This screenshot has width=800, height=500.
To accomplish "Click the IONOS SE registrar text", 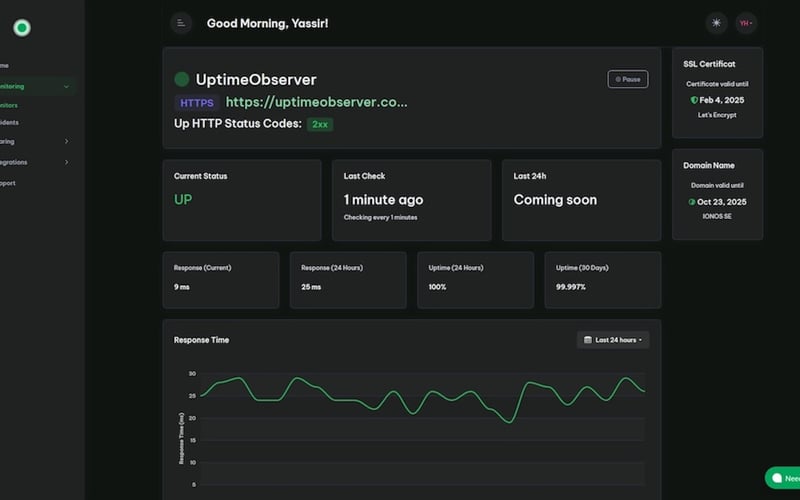I will [x=717, y=216].
